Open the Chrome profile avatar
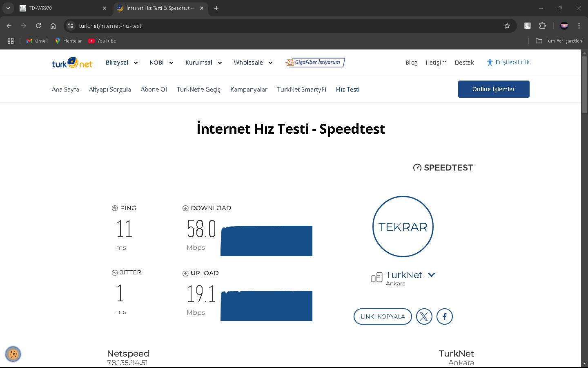Viewport: 588px width, 368px height. click(x=564, y=26)
